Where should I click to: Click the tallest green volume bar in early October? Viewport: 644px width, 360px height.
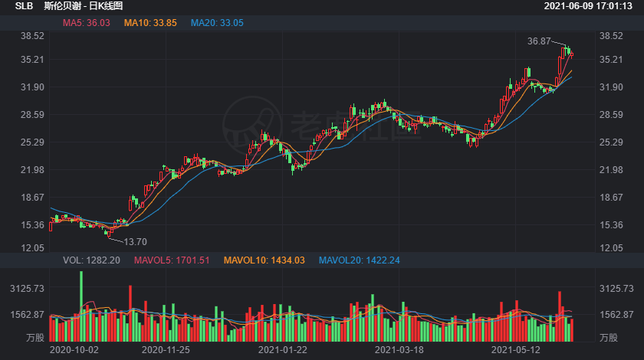(x=81, y=306)
